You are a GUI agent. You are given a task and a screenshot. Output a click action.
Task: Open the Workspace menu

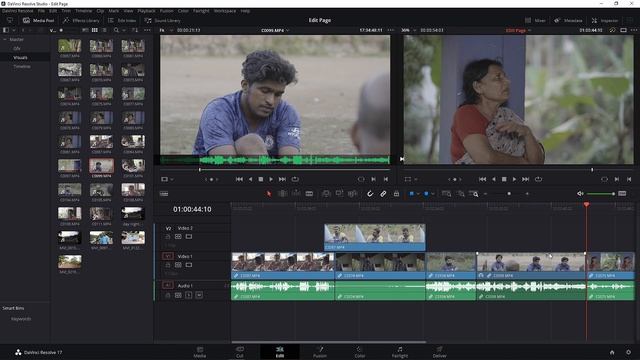pyautogui.click(x=225, y=11)
